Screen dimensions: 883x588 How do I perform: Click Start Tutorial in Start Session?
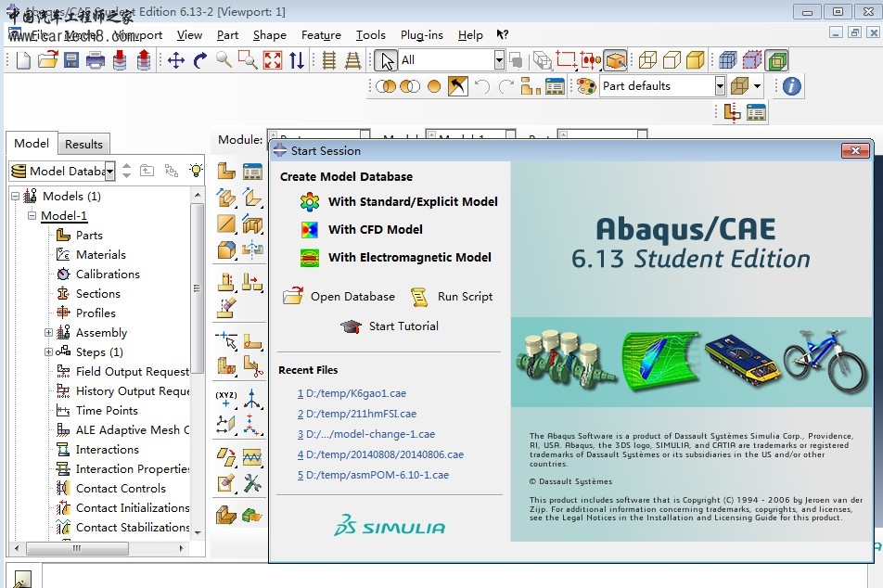click(390, 326)
